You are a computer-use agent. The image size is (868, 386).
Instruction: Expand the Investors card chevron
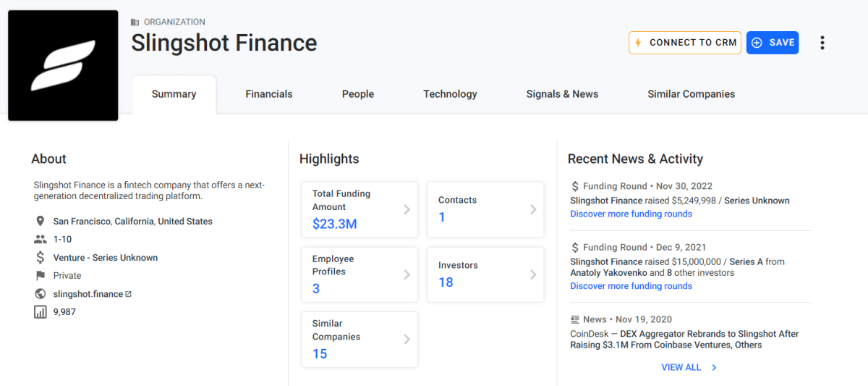[532, 274]
